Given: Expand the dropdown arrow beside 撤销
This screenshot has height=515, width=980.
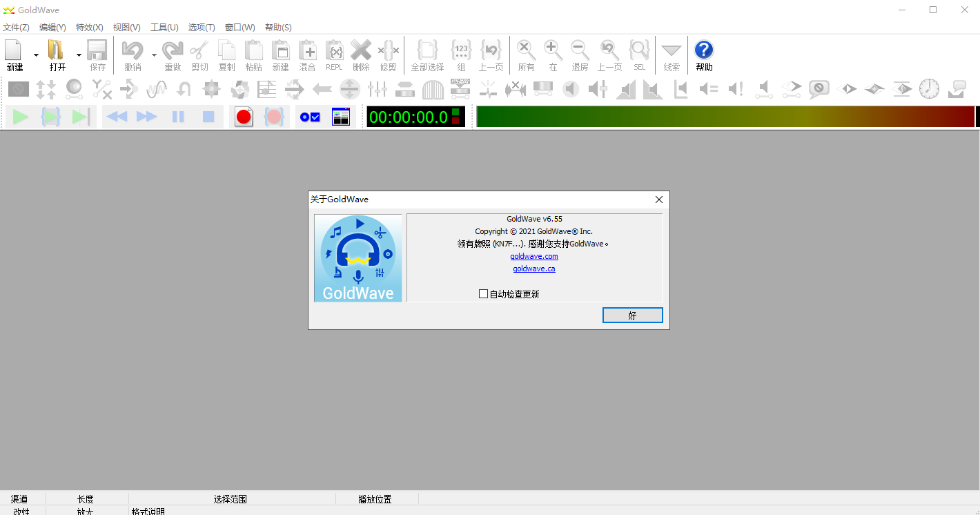Looking at the screenshot, I should [154, 55].
